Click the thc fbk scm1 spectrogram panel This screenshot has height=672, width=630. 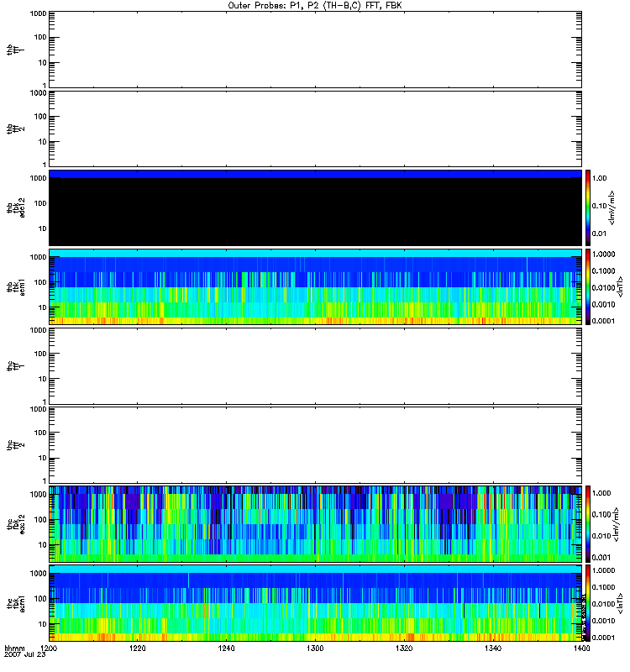(314, 603)
